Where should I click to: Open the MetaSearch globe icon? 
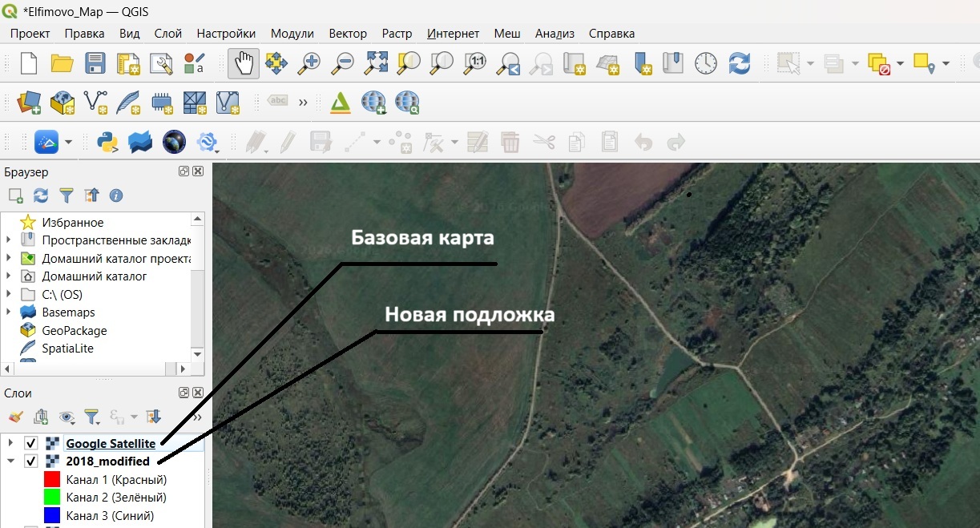pos(407,102)
